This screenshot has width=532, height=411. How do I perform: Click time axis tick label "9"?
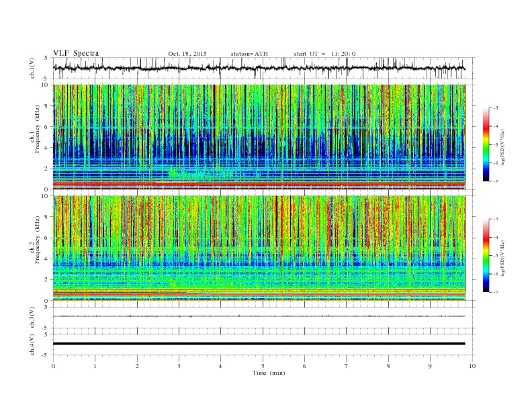[x=430, y=366]
